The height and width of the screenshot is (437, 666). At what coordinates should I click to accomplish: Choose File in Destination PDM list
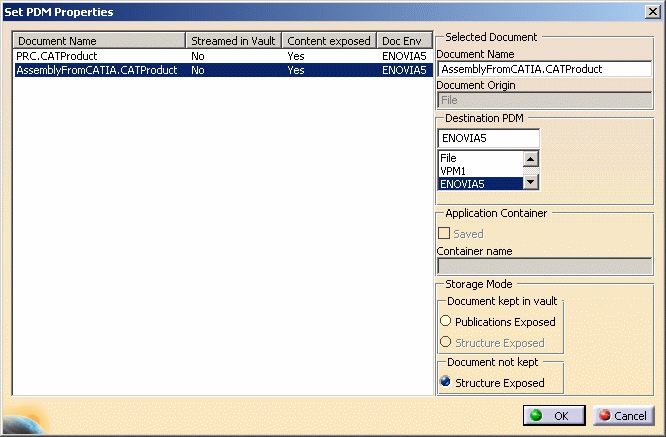click(x=480, y=158)
